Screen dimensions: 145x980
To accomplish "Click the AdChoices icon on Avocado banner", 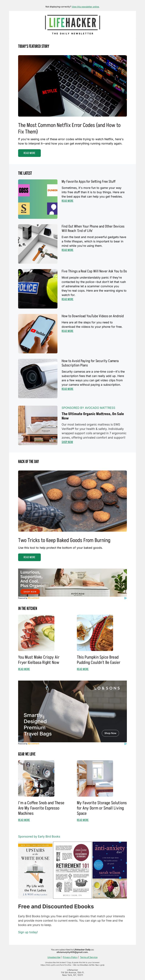I will pyautogui.click(x=126, y=598).
